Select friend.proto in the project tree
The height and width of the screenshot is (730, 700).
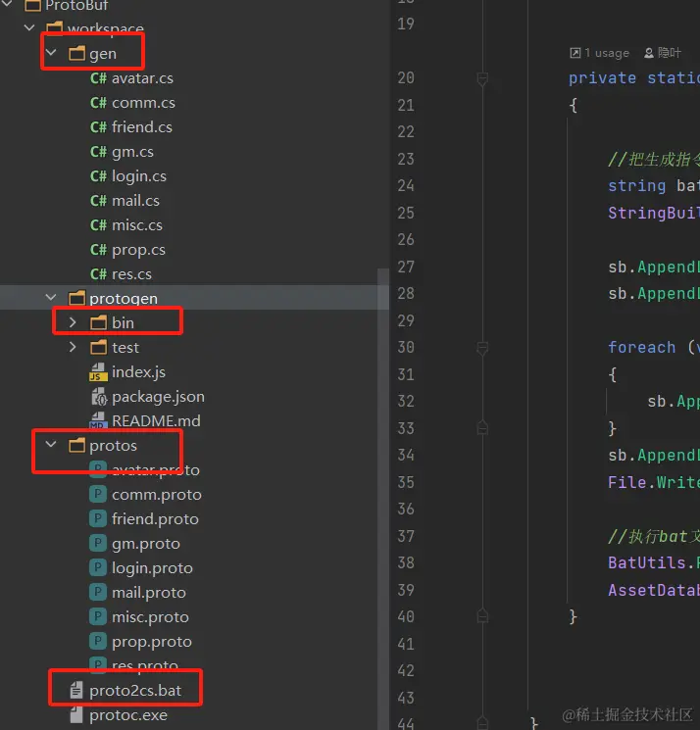[x=155, y=518]
